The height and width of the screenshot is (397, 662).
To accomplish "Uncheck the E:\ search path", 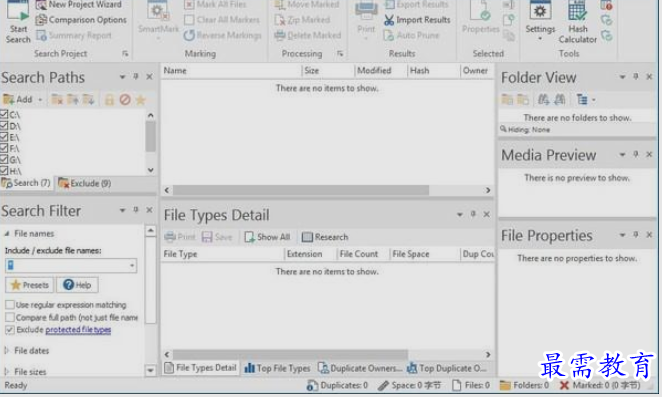I will pyautogui.click(x=4, y=137).
